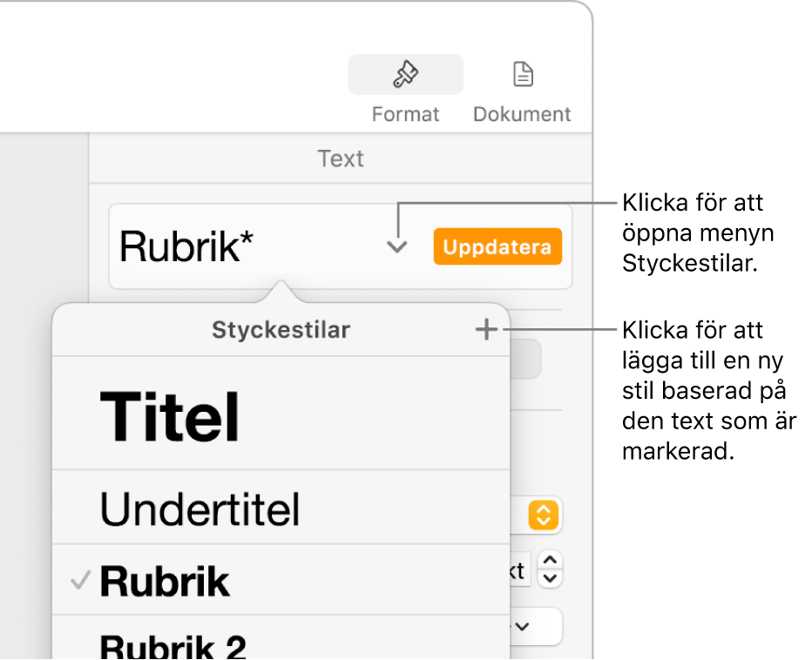
Task: Click the text field ending in "xt"
Action: pos(518,570)
